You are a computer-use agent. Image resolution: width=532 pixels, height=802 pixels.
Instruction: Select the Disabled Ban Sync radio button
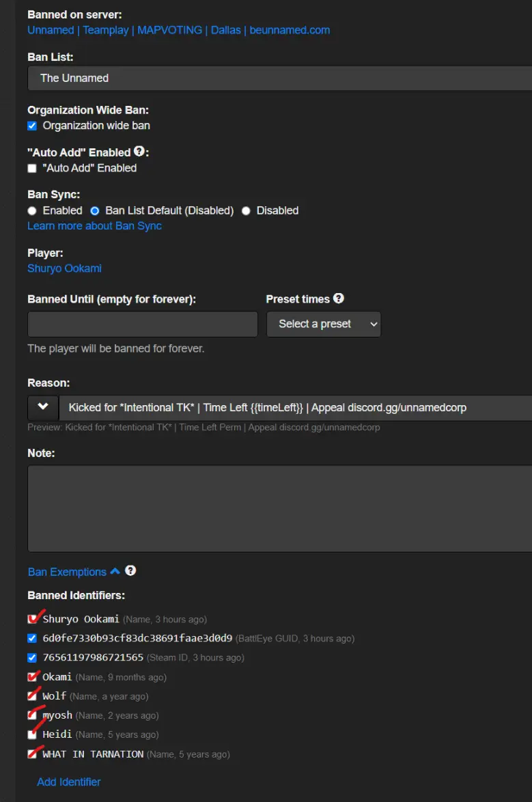point(246,210)
